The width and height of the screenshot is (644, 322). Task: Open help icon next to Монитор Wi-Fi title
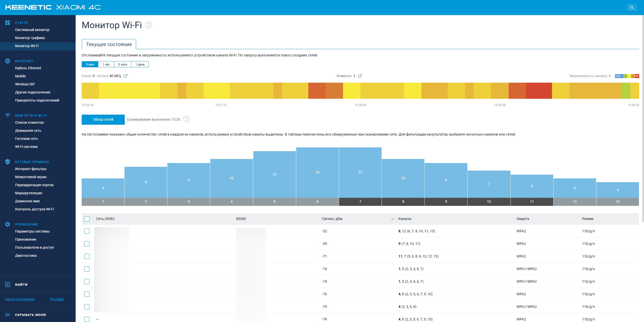[148, 25]
